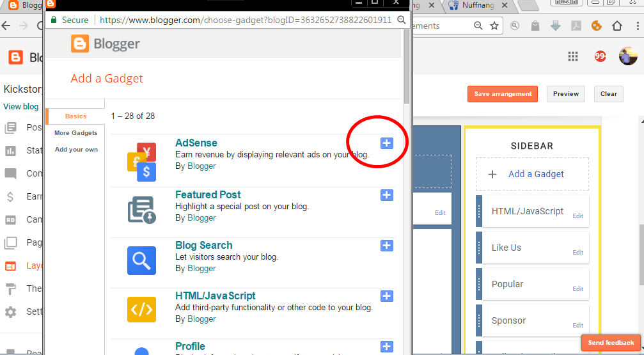Add the AdSense gadget with its plus icon
644x355 pixels.
[x=386, y=143]
